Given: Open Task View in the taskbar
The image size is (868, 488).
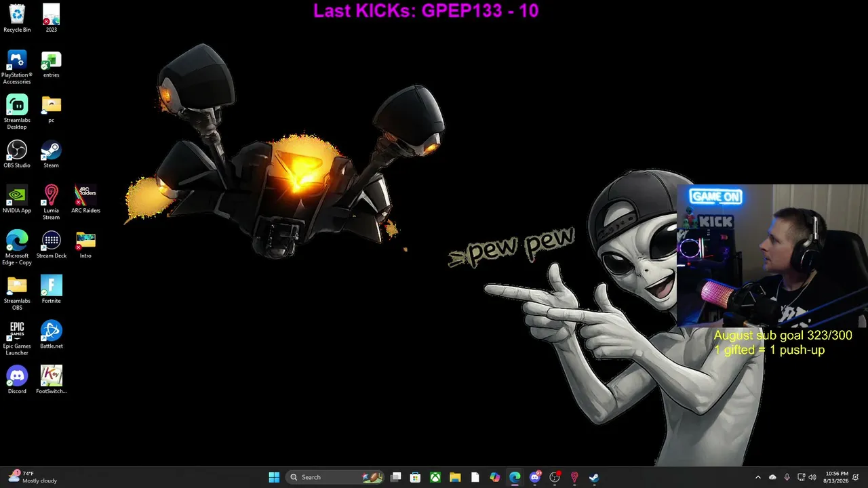Looking at the screenshot, I should [396, 477].
